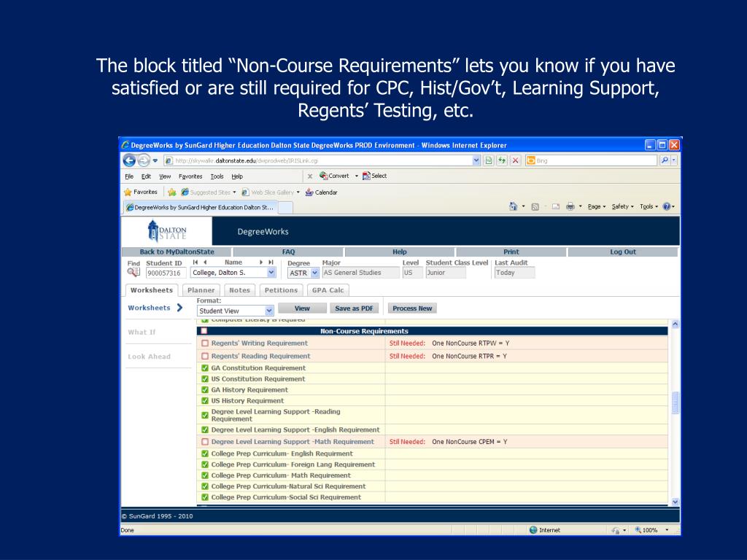Click the Print icon in command bar

pos(570,206)
